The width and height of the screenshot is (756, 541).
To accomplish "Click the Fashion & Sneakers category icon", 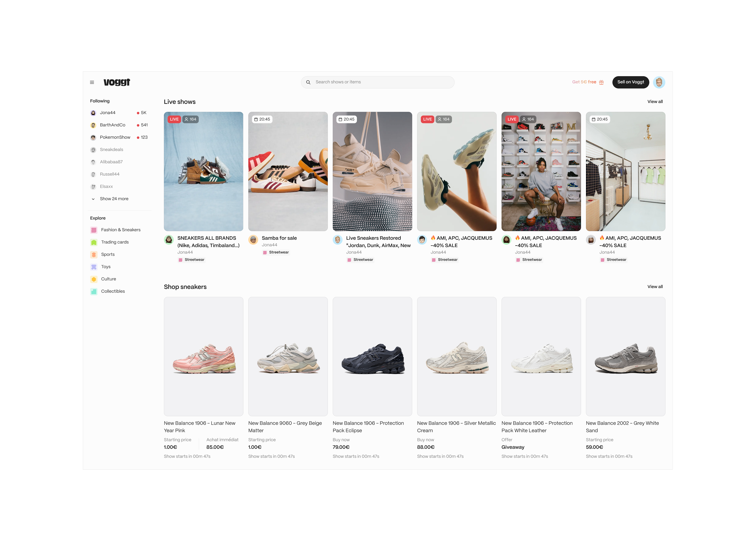I will 94,230.
